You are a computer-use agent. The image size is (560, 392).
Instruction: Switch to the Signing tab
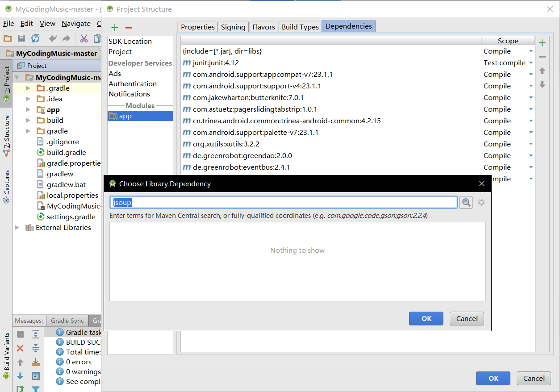point(233,27)
